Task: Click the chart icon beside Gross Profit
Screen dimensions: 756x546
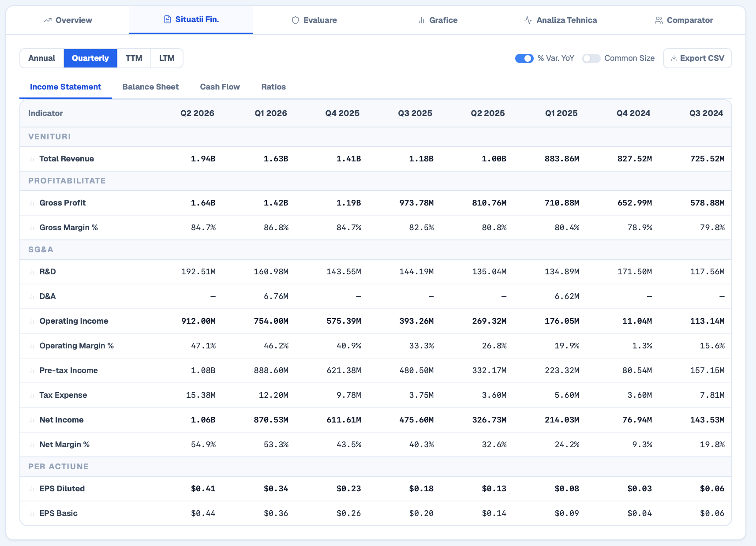Action: (32, 203)
